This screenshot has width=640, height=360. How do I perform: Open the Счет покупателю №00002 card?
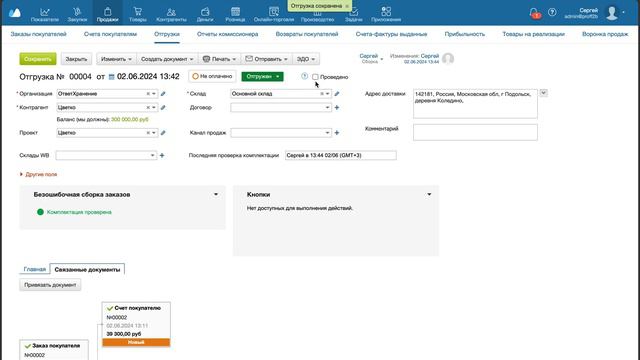[x=136, y=324]
